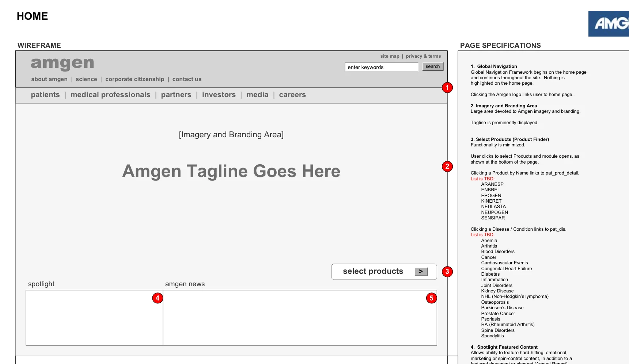
Task: Select EPOGEN in the product list
Action: (x=491, y=196)
